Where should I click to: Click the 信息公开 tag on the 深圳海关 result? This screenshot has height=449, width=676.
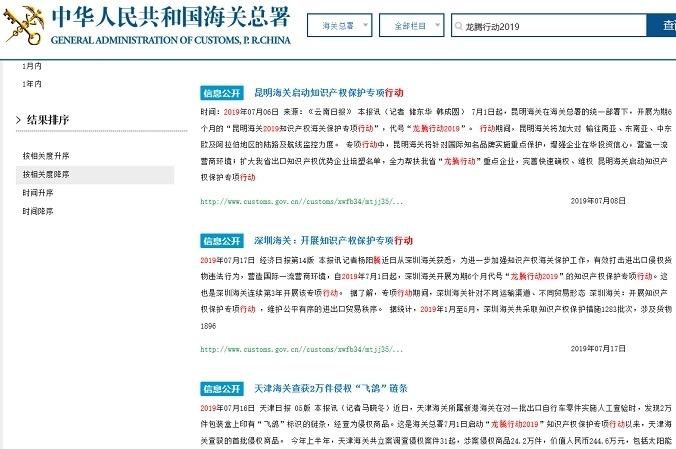pos(222,241)
